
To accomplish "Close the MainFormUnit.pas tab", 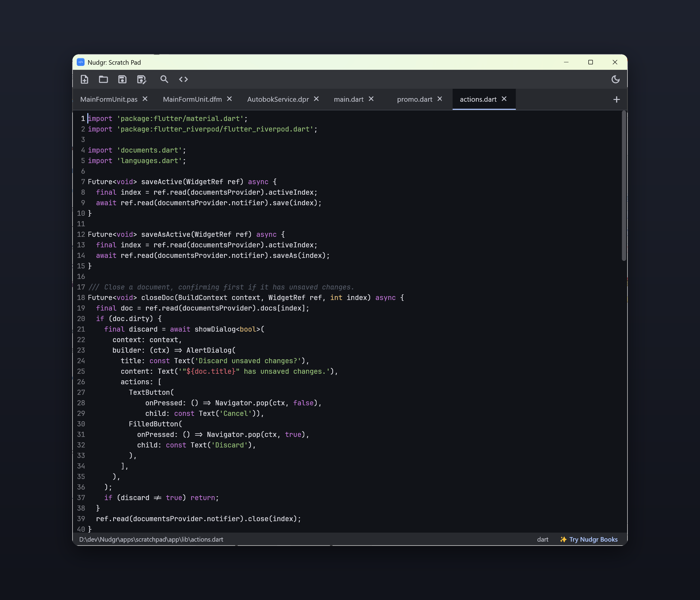I will click(x=145, y=99).
